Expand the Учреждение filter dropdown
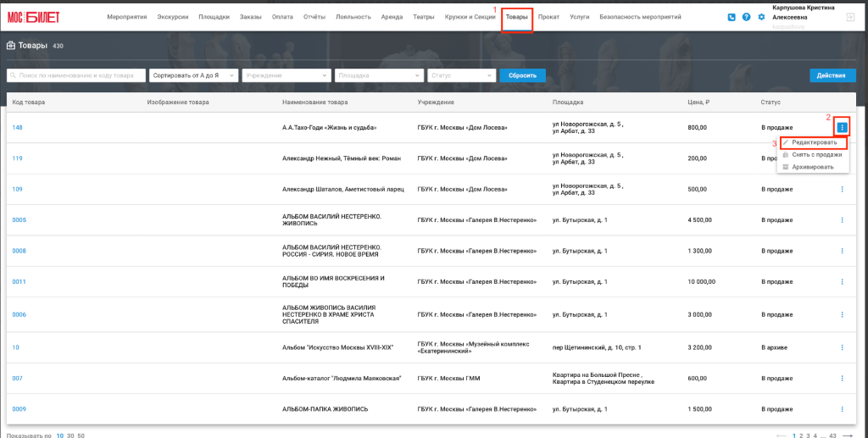The width and height of the screenshot is (868, 438). click(287, 75)
